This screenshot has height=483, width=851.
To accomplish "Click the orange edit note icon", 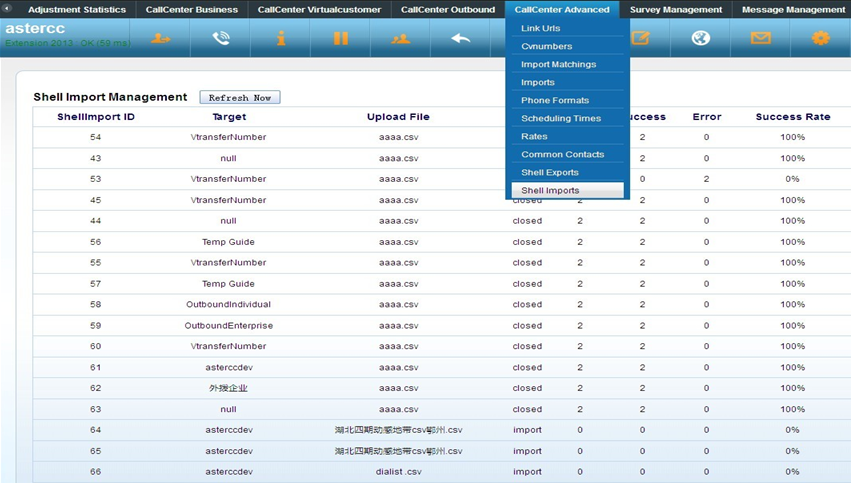I will click(x=640, y=39).
